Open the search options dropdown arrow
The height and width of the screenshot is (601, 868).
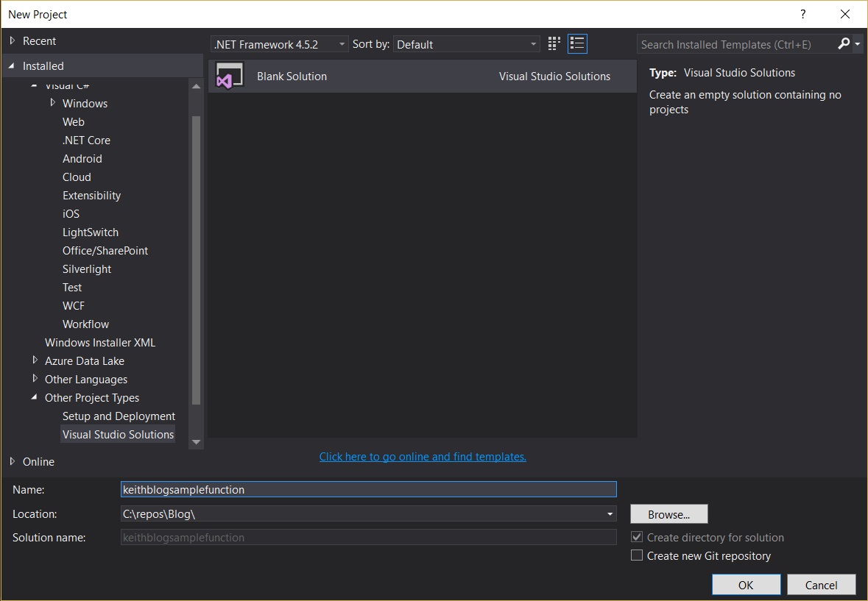point(858,44)
